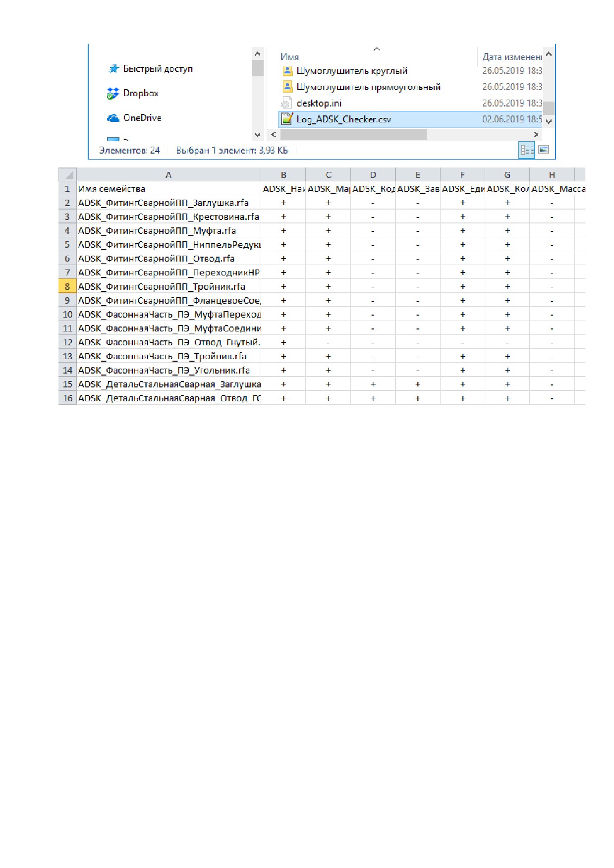Click cell ADSK_ФитингСварнойПП_НиппельРедук
This screenshot has height=868, width=614.
[x=168, y=244]
